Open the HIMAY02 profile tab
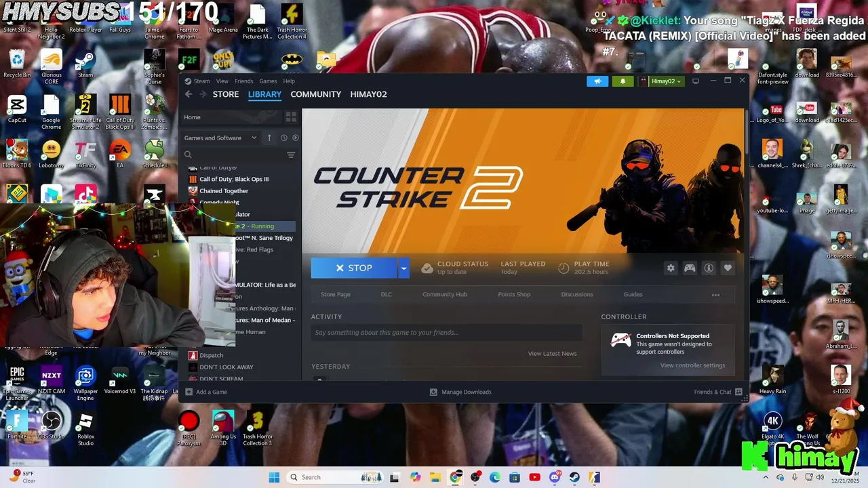The width and height of the screenshot is (868, 488). pyautogui.click(x=368, y=94)
